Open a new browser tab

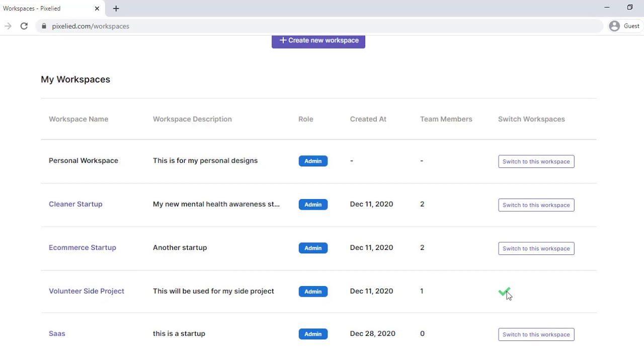point(116,9)
